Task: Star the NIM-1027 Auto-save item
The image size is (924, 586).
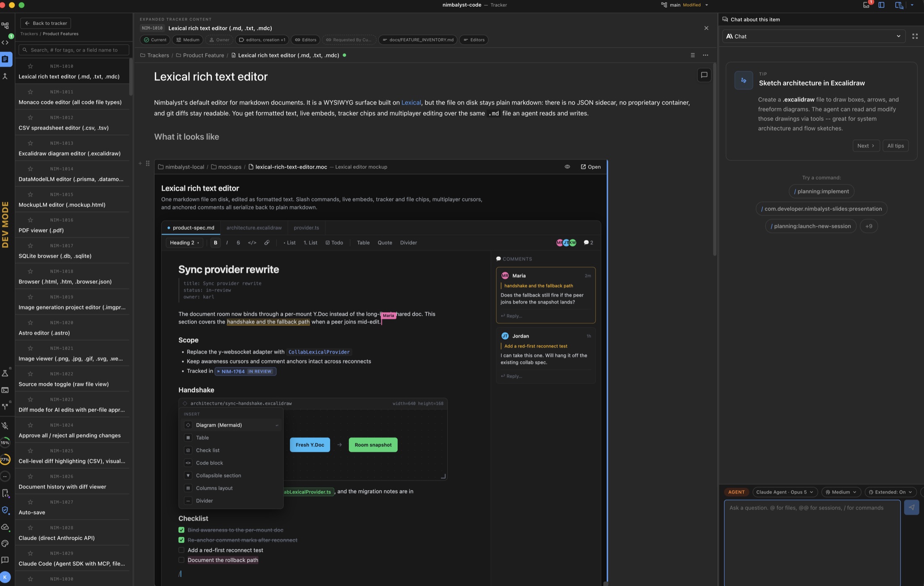Action: pos(30,502)
